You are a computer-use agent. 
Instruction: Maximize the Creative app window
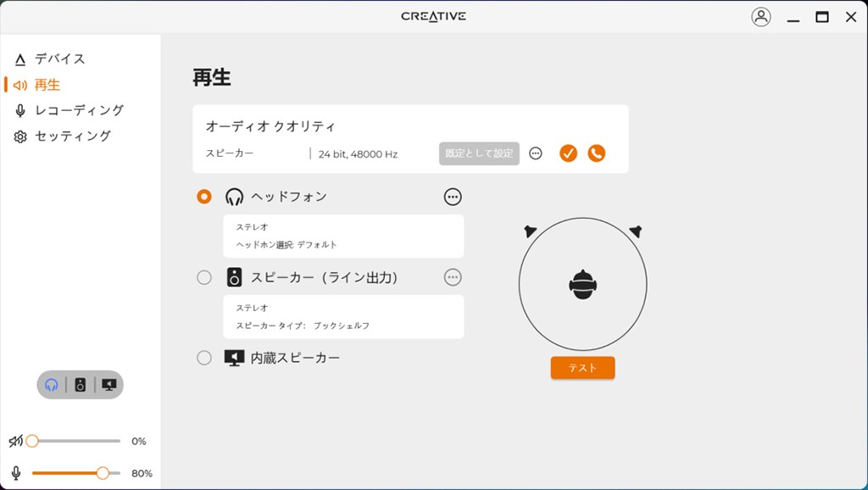(x=822, y=17)
